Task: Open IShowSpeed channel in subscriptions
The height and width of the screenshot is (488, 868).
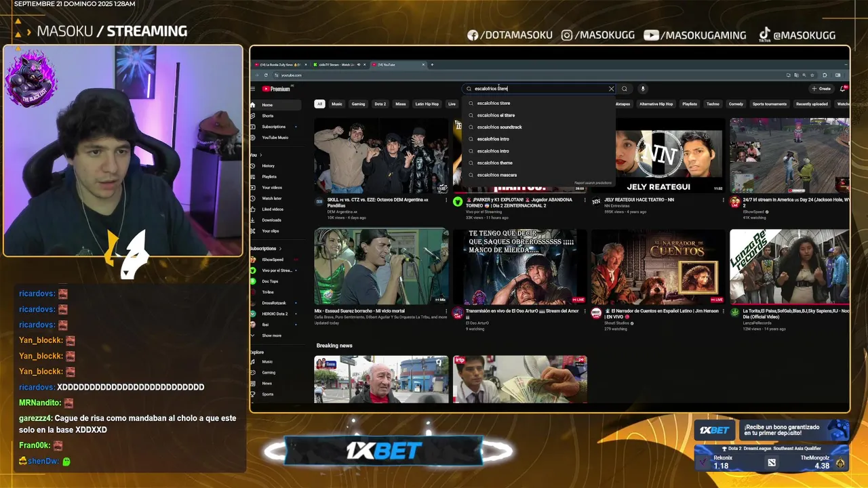Action: click(x=275, y=260)
